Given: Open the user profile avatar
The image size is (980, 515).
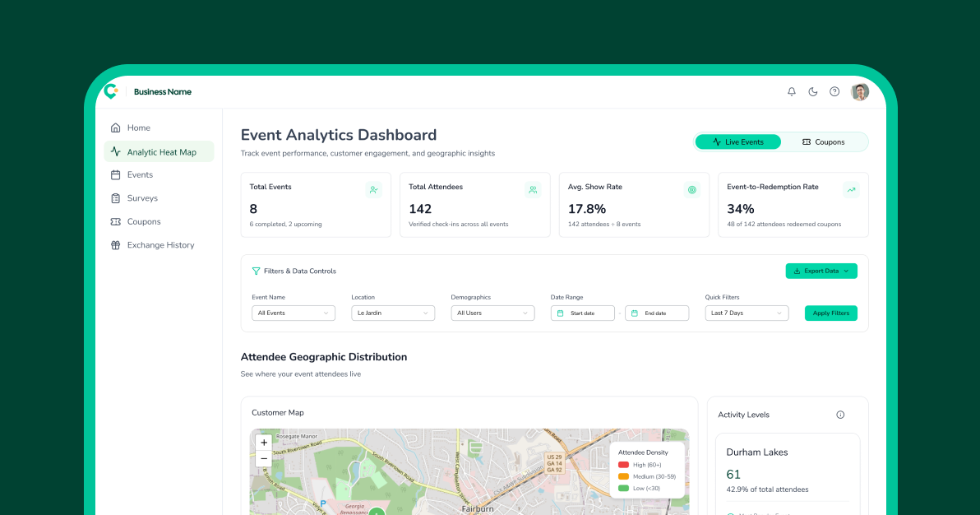Looking at the screenshot, I should pos(860,92).
